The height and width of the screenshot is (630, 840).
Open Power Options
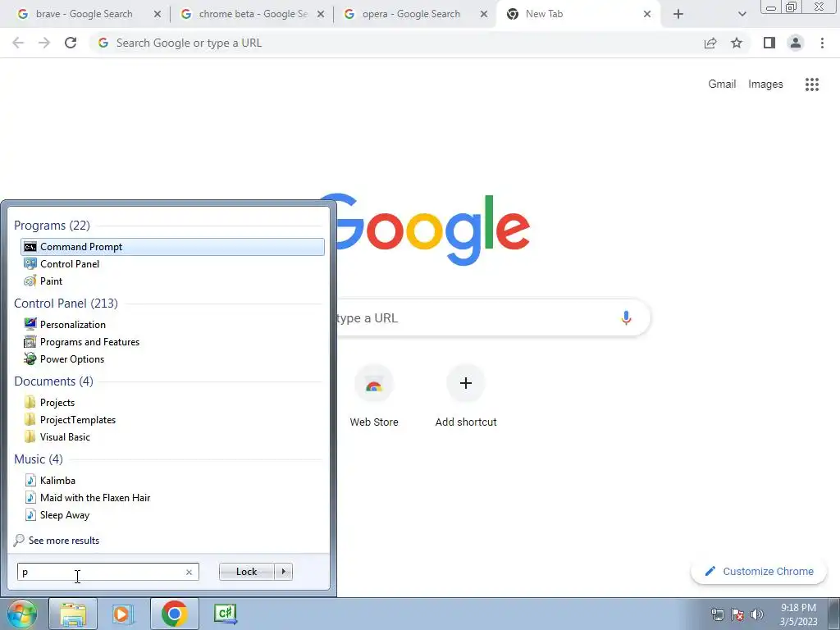[x=172, y=359]
